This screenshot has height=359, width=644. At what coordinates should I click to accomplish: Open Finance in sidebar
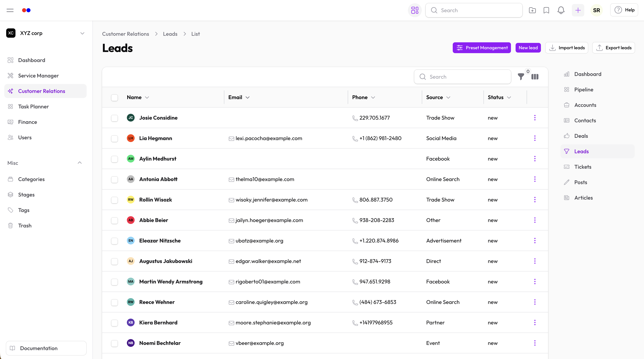[x=45, y=122]
